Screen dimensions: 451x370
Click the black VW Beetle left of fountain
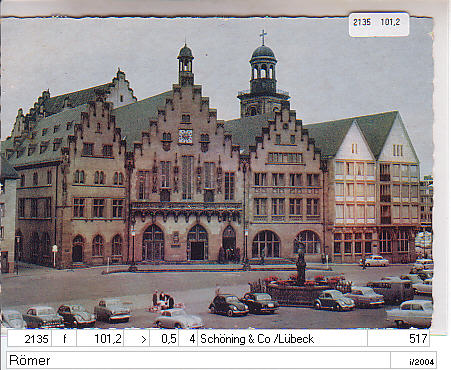click(229, 305)
